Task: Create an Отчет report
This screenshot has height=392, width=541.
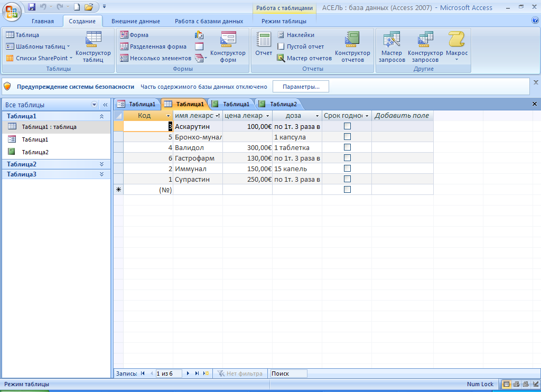Action: tap(264, 44)
